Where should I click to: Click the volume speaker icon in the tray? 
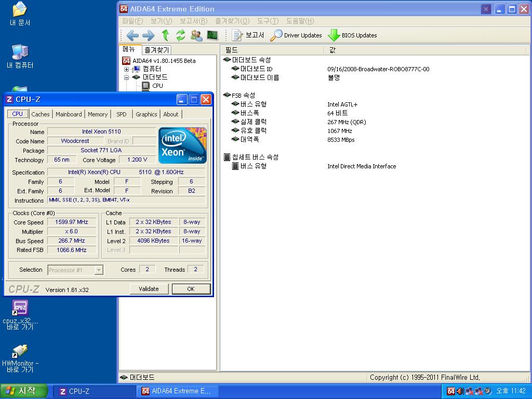460,391
